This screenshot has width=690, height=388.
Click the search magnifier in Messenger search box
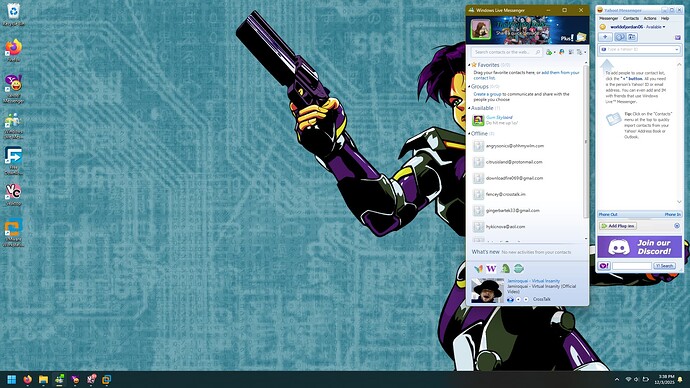538,52
